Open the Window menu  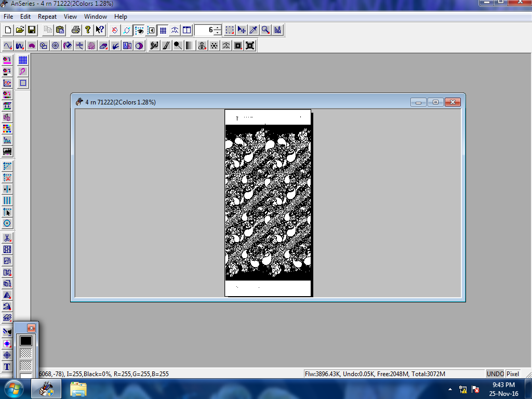96,16
